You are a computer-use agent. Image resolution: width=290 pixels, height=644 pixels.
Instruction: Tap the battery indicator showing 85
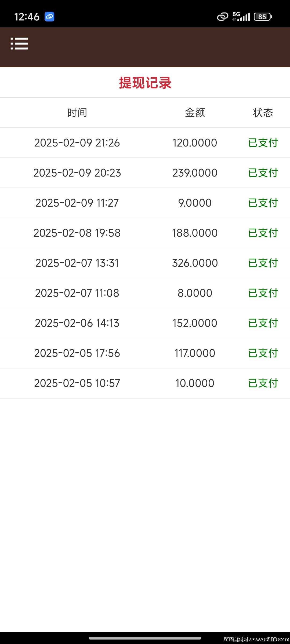[263, 17]
